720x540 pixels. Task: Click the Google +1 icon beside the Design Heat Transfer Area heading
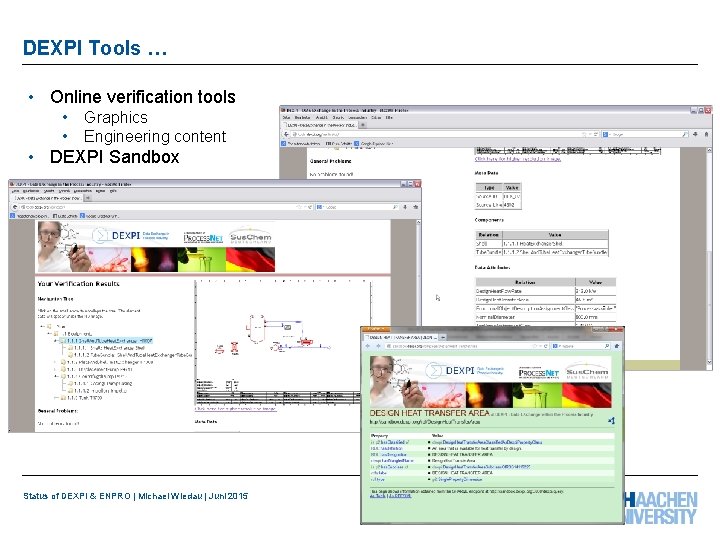tap(611, 420)
